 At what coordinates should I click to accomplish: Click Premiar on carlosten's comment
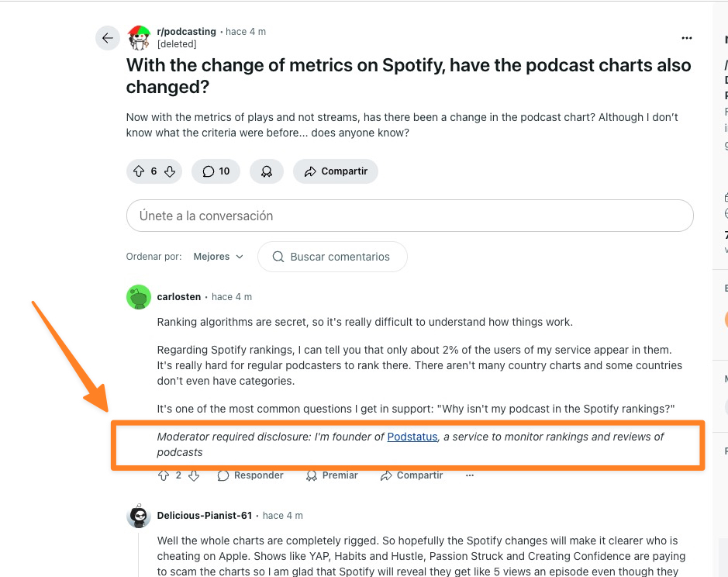pyautogui.click(x=332, y=475)
